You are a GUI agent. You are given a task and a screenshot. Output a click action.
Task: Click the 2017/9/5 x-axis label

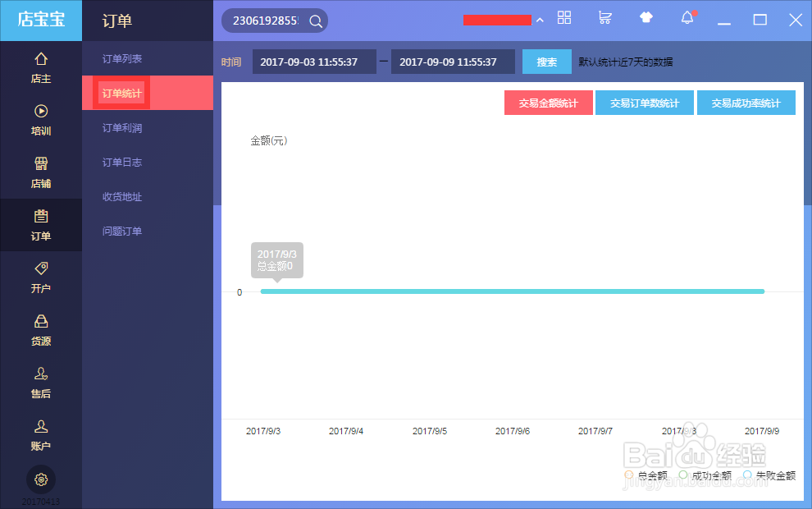coord(429,431)
